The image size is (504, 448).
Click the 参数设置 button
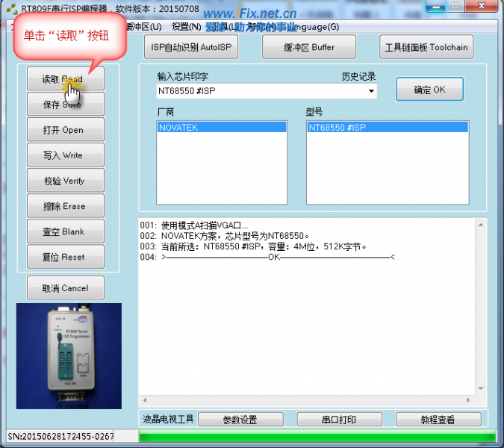click(240, 420)
